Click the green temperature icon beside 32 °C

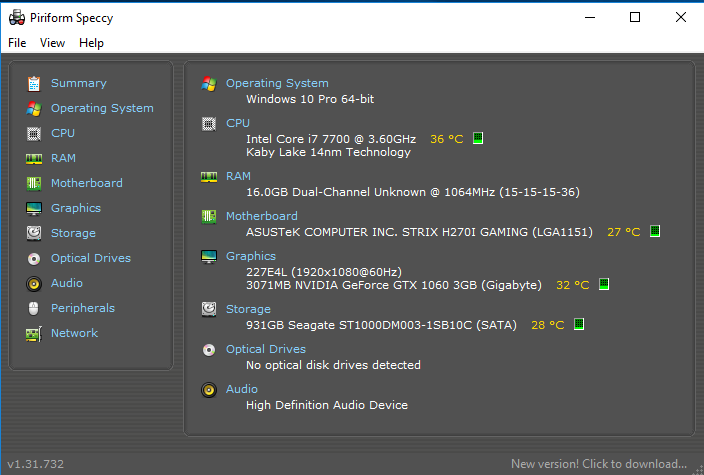[604, 284]
